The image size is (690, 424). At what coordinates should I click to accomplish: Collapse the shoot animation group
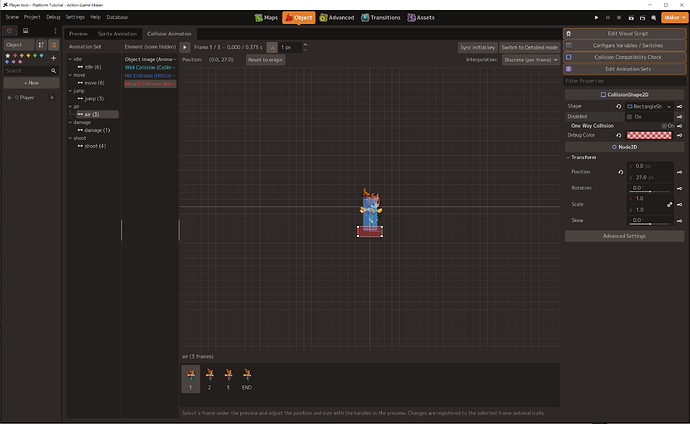pyautogui.click(x=70, y=138)
